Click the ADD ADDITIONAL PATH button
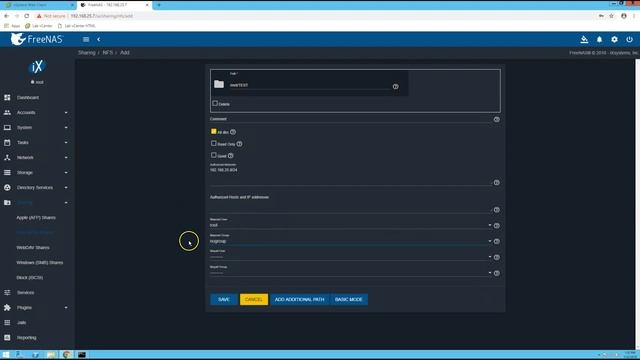Screen dimensions: 640x360 (x=299, y=299)
